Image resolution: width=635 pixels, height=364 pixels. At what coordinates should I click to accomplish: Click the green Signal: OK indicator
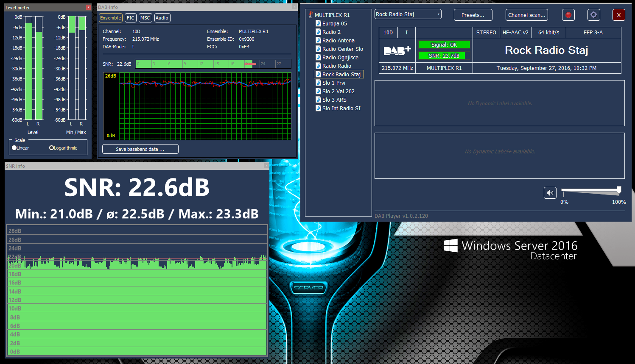pyautogui.click(x=444, y=44)
